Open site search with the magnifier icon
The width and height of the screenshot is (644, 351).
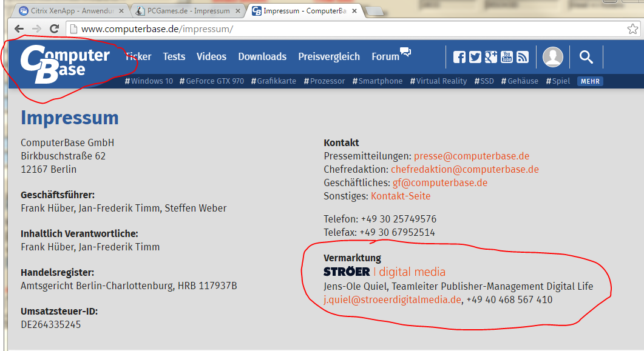[x=586, y=57]
